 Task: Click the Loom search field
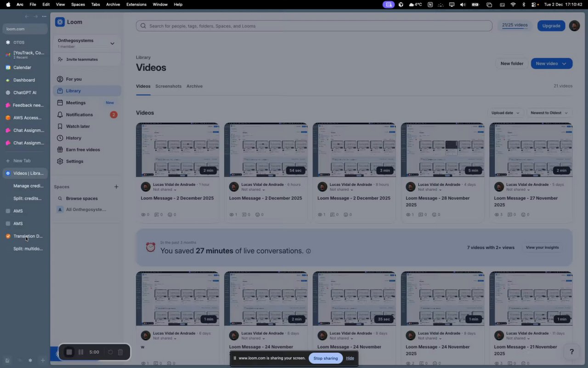pyautogui.click(x=314, y=26)
